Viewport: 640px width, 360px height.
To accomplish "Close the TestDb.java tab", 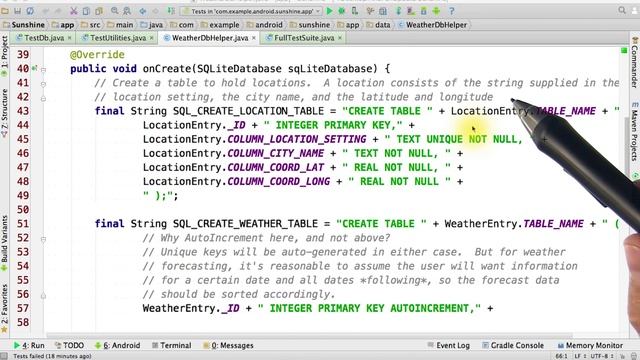I will (69, 38).
